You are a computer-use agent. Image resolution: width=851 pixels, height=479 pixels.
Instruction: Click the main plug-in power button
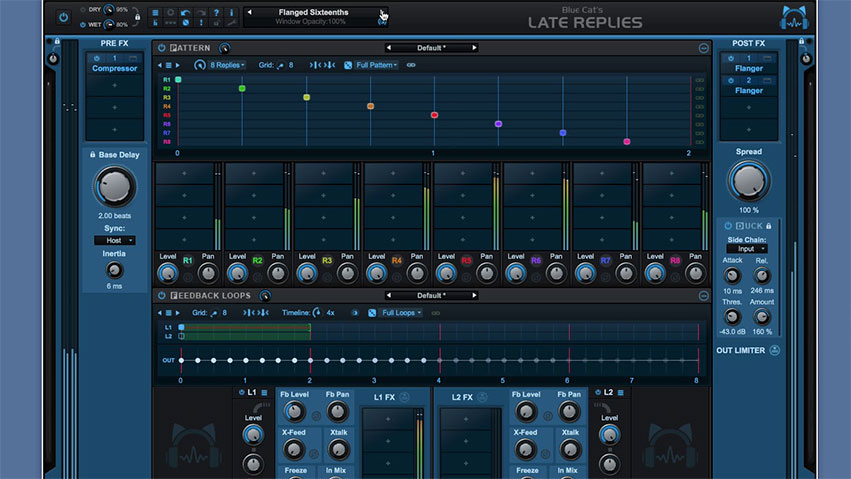click(64, 17)
